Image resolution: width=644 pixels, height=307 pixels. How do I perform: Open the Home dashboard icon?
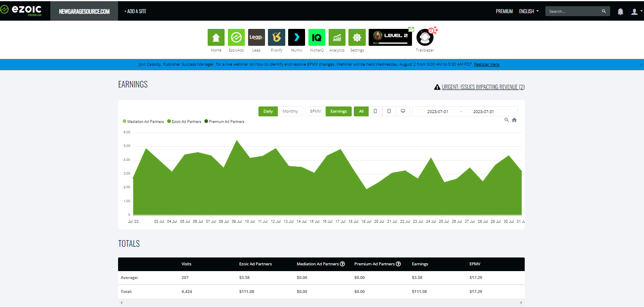[x=216, y=37]
